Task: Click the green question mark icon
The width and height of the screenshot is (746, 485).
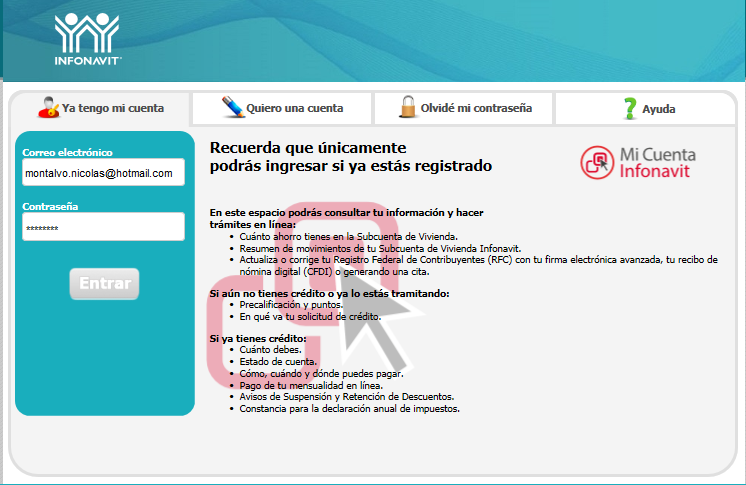Action: pyautogui.click(x=629, y=108)
